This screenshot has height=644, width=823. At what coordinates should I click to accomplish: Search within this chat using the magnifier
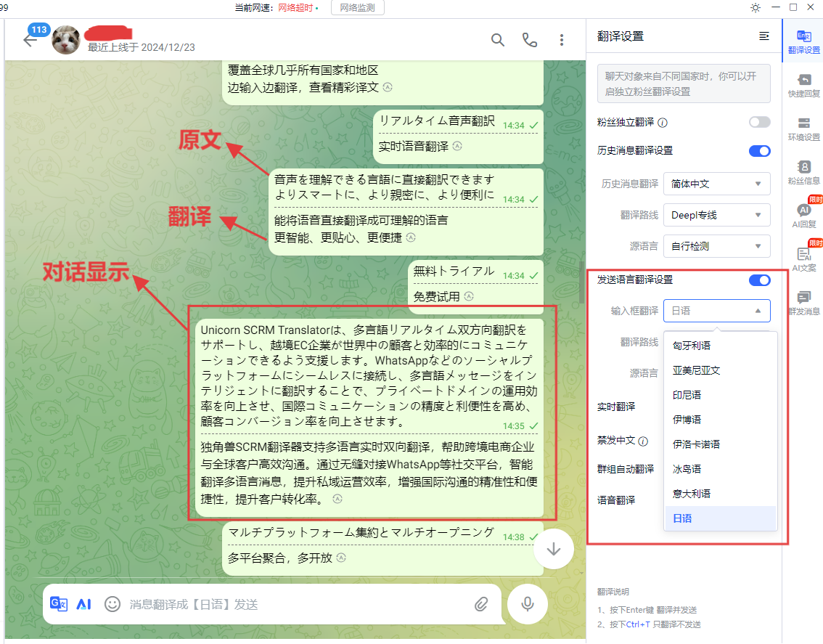point(498,40)
